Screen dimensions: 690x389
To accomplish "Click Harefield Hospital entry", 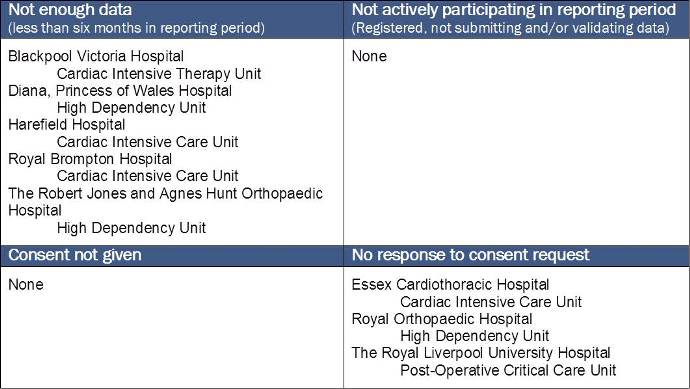I will tap(66, 125).
